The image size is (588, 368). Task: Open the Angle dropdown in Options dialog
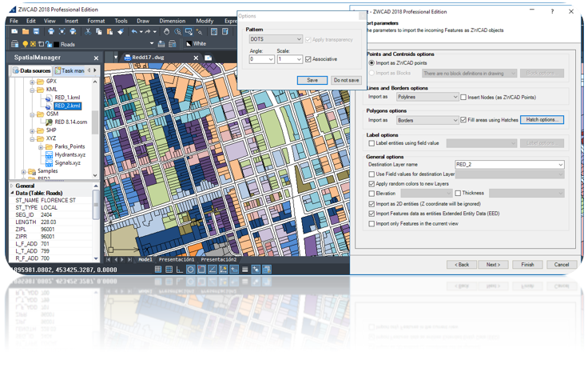tap(262, 59)
